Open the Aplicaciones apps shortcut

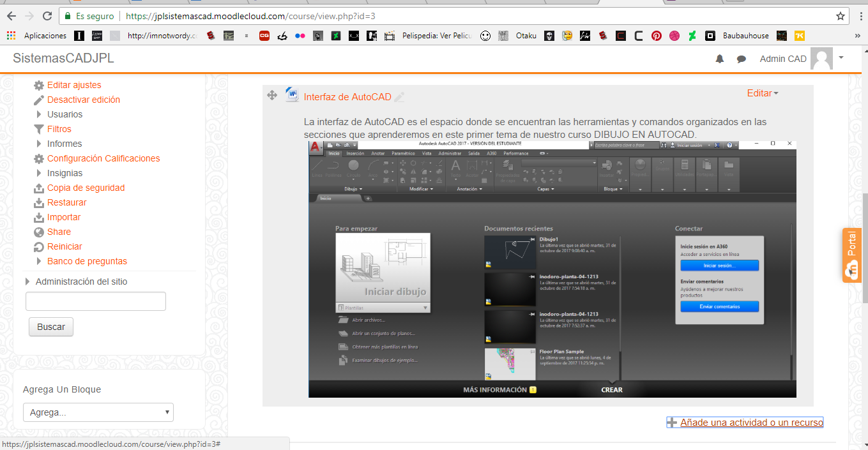click(38, 36)
